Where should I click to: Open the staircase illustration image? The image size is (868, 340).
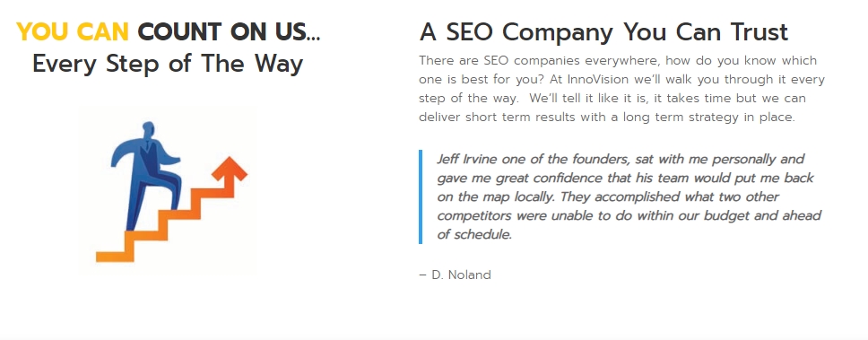point(168,191)
